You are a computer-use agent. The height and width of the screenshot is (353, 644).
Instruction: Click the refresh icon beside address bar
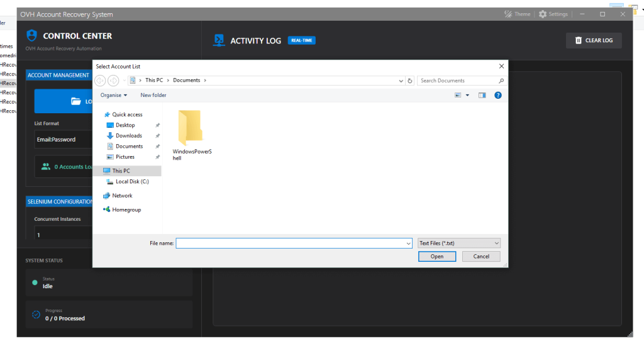click(x=410, y=81)
